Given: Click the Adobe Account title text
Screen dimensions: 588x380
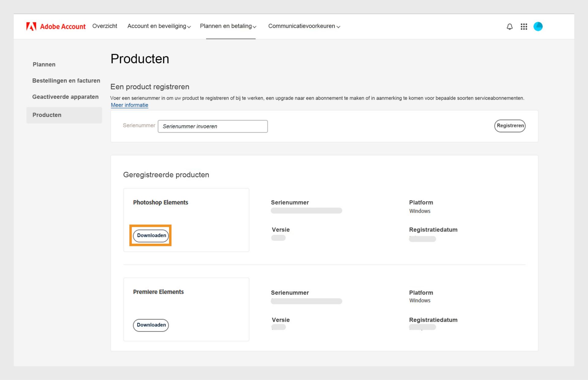Looking at the screenshot, I should pyautogui.click(x=63, y=27).
